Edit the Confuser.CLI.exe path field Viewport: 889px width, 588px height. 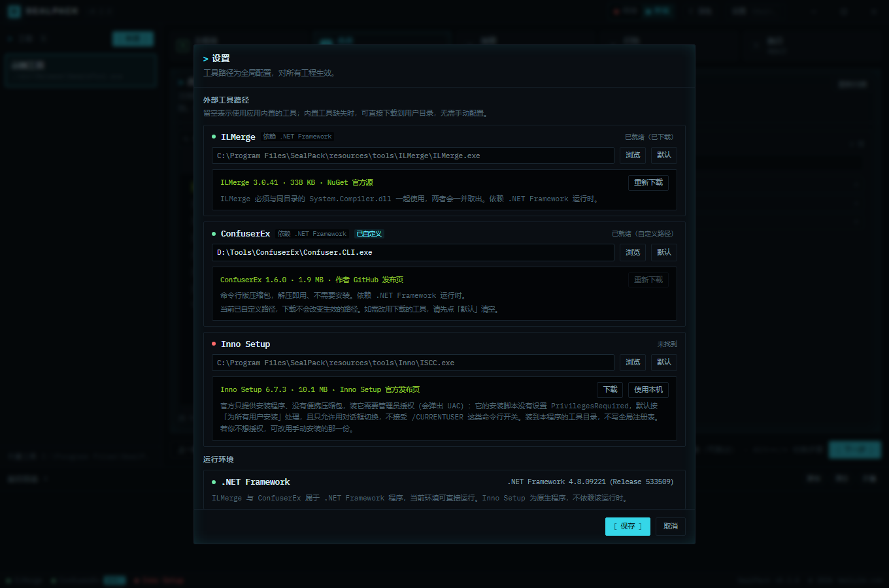413,252
